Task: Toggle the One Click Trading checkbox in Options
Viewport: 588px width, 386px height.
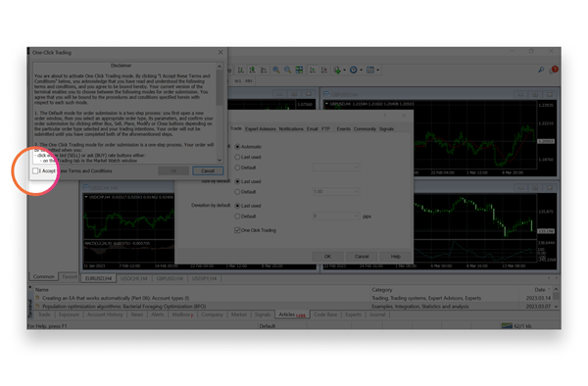Action: [x=237, y=230]
